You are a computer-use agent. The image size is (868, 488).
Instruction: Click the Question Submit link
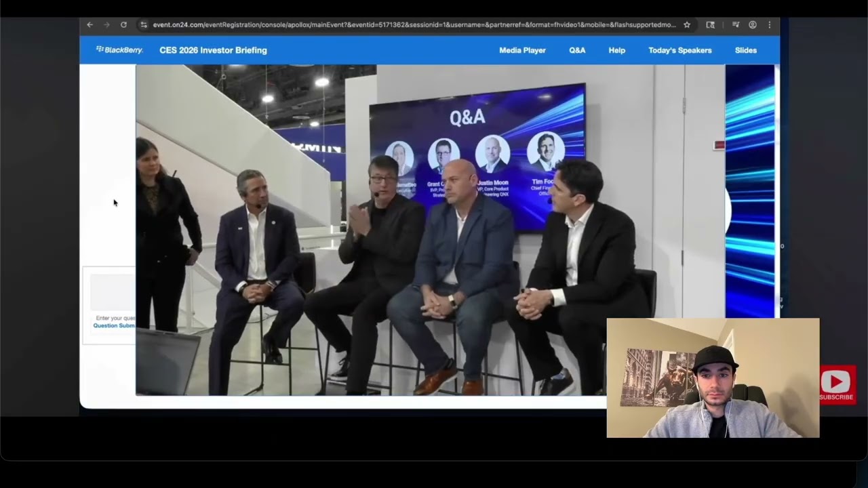[x=114, y=325]
